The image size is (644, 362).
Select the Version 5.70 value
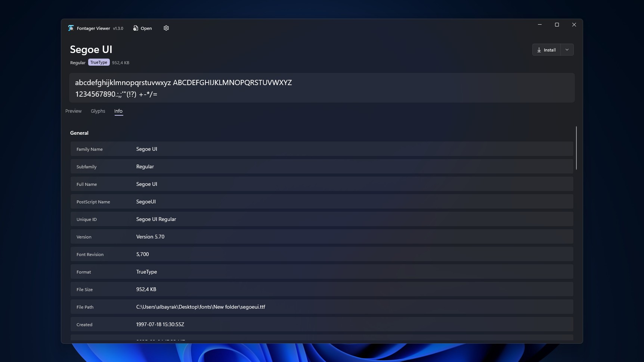(x=150, y=237)
